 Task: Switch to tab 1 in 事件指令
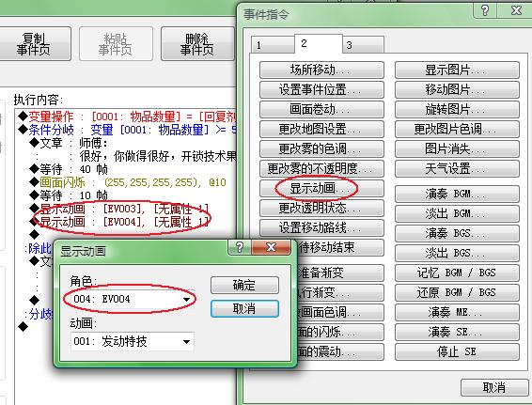pos(273,45)
